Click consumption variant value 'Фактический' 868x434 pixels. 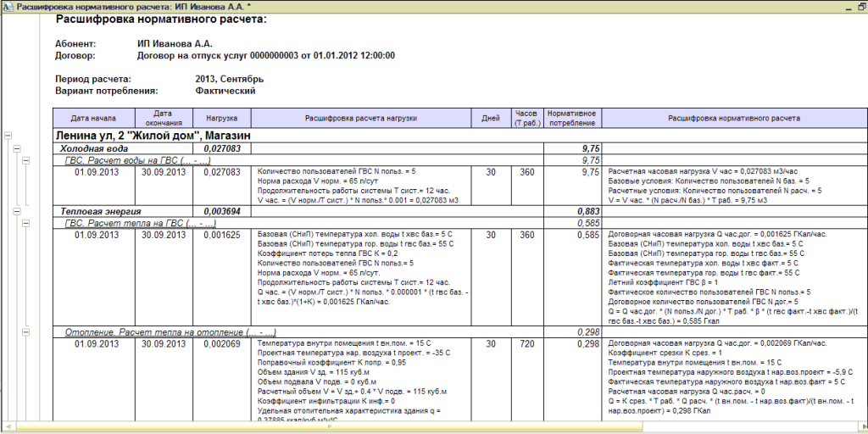(x=225, y=91)
